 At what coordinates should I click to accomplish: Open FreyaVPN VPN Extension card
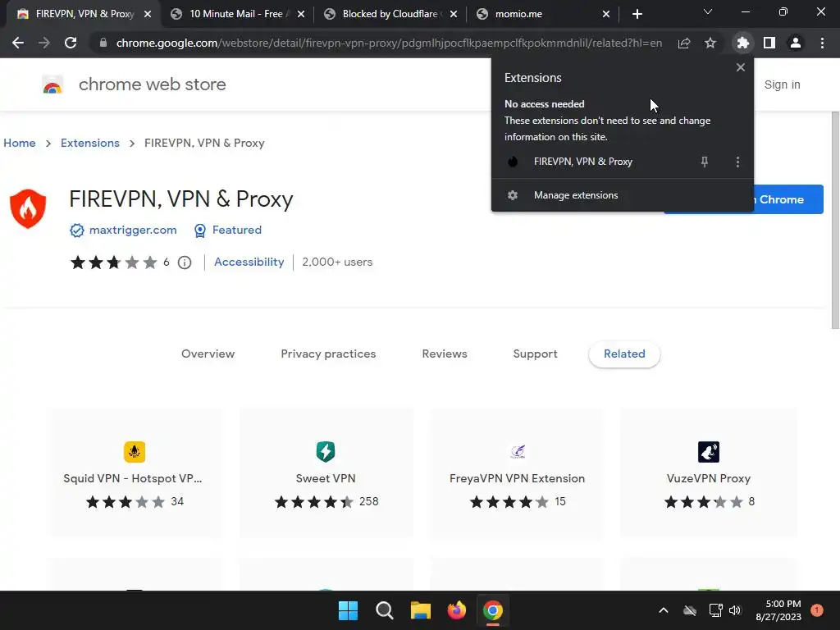(517, 473)
